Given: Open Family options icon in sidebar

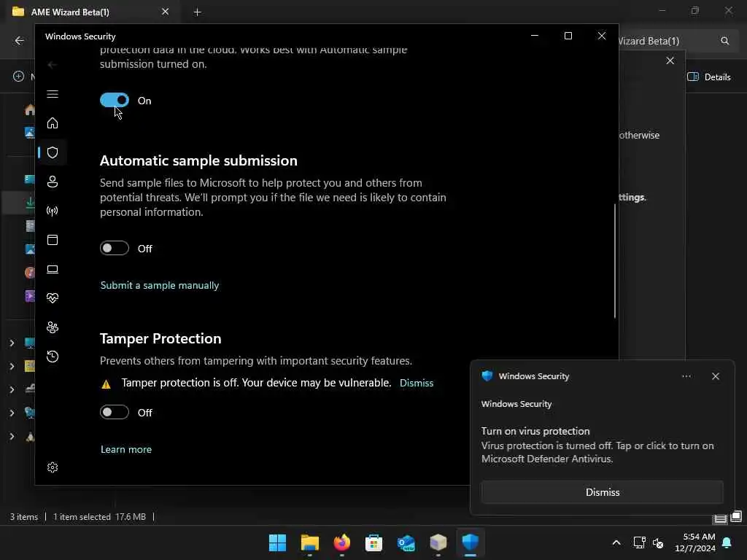Looking at the screenshot, I should point(53,327).
